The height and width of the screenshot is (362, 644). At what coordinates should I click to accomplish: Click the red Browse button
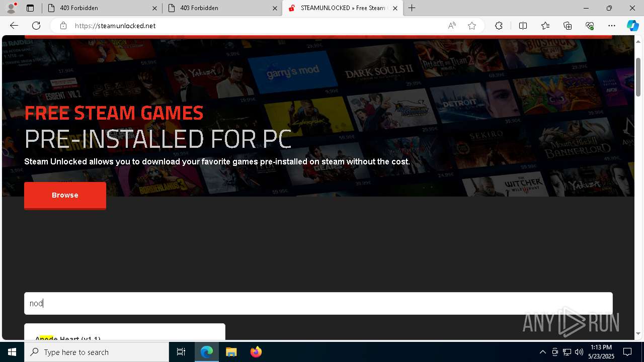[x=65, y=195]
